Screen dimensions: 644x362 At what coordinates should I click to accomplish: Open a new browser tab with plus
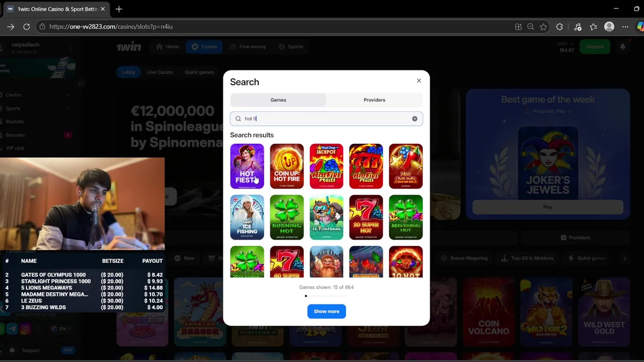[x=119, y=9]
